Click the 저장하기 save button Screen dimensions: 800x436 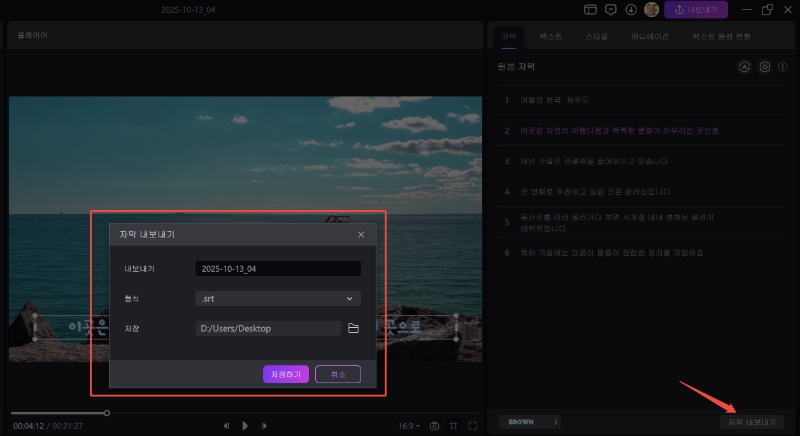(286, 374)
